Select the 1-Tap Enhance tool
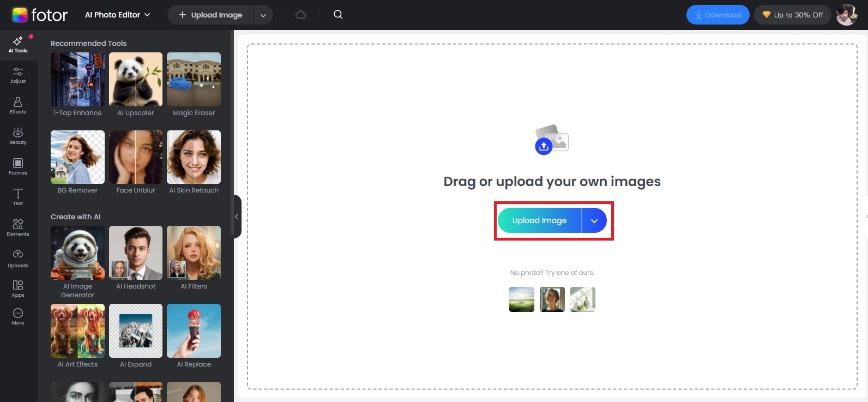Image resolution: width=868 pixels, height=402 pixels. tap(77, 85)
